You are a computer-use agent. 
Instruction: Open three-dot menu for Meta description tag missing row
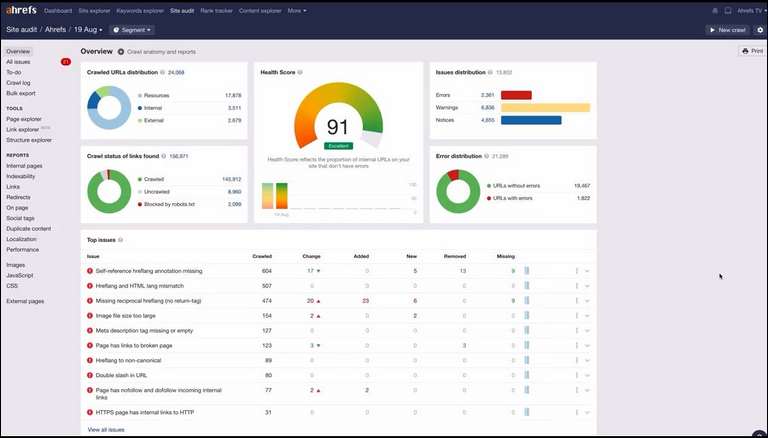[576, 331]
